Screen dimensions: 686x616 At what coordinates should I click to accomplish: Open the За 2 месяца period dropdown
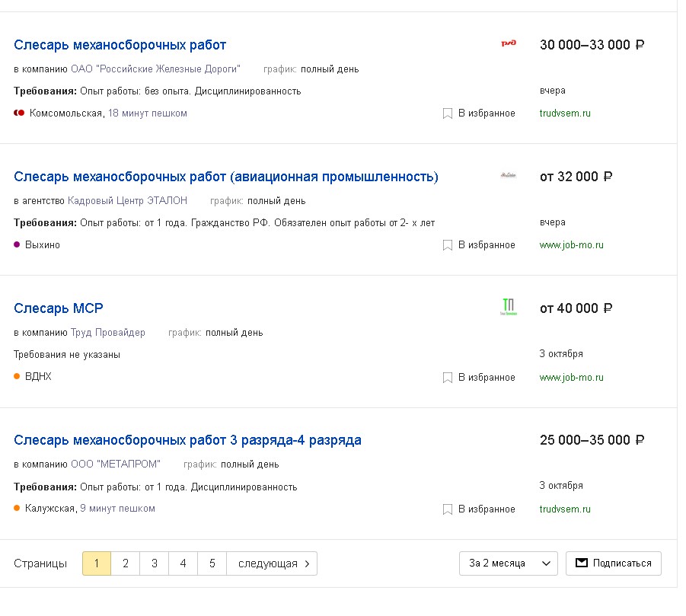[x=509, y=563]
